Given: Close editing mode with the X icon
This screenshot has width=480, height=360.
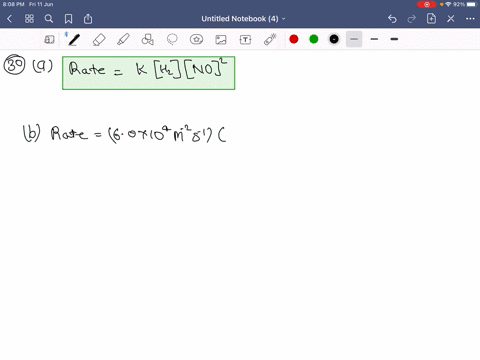Looking at the screenshot, I should 451,19.
